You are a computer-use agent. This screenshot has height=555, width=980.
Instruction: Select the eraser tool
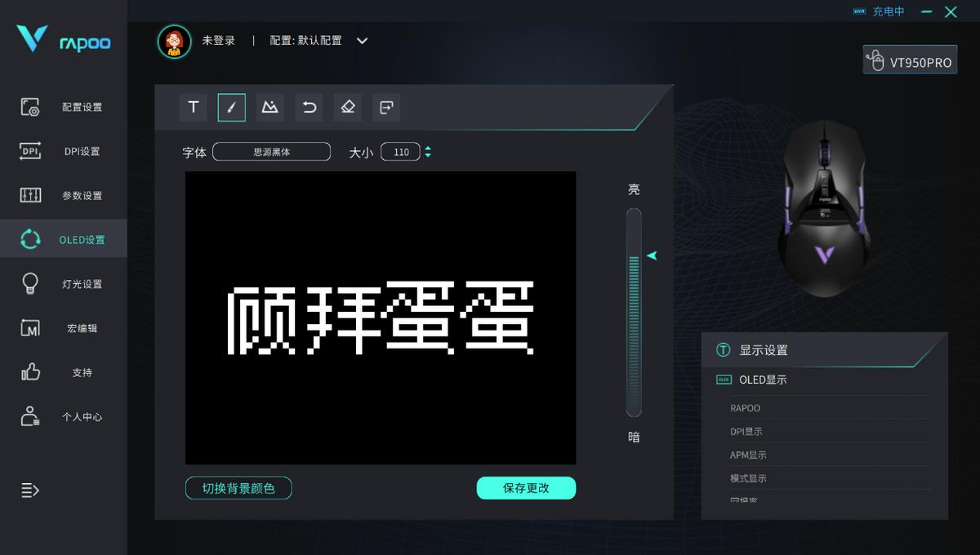click(347, 107)
